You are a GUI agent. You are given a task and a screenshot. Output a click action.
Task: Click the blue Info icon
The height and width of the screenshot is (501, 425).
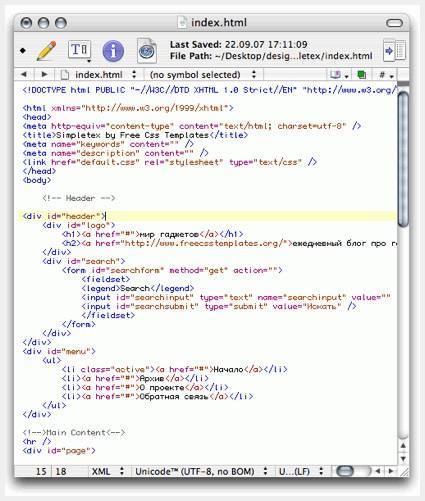(113, 51)
